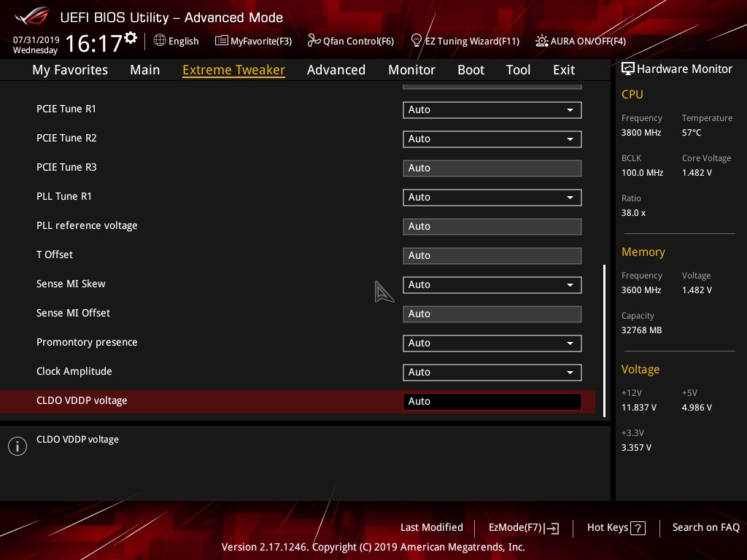
Task: Click the Hot Keys question mark icon
Action: (638, 528)
